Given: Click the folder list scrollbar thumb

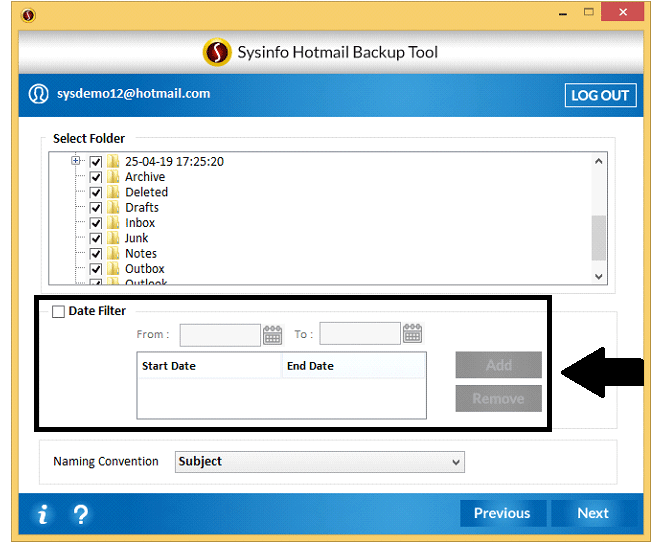Looking at the screenshot, I should tap(598, 238).
